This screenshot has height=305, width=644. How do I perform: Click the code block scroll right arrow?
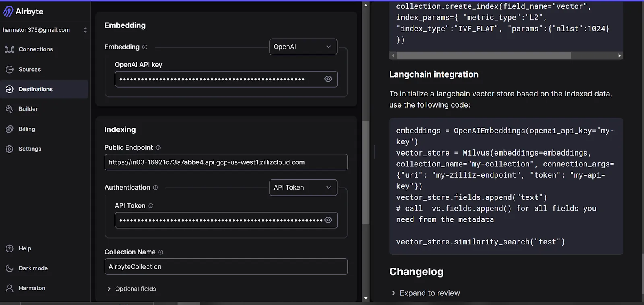click(619, 55)
